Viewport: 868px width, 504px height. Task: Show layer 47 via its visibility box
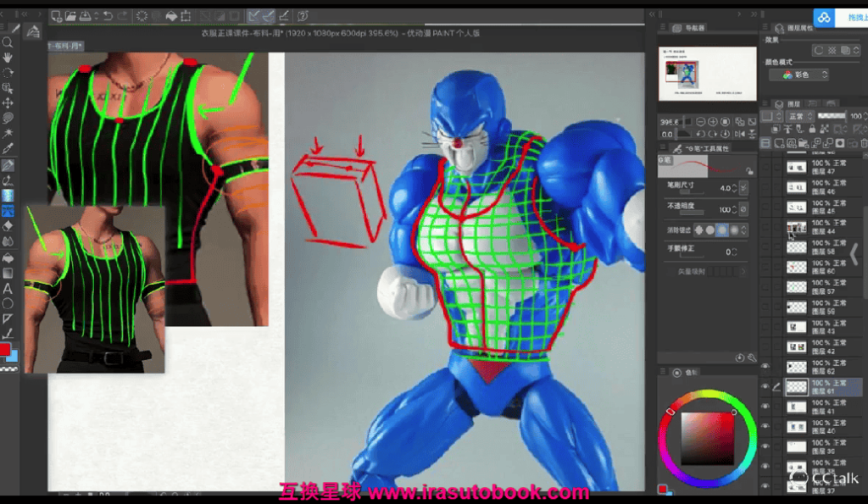[x=765, y=167]
